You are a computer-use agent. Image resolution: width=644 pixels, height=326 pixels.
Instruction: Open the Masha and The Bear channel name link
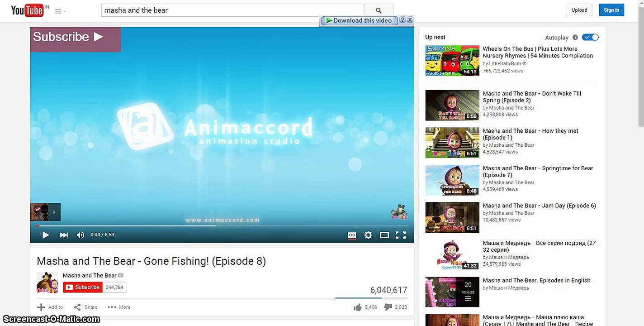(x=90, y=275)
